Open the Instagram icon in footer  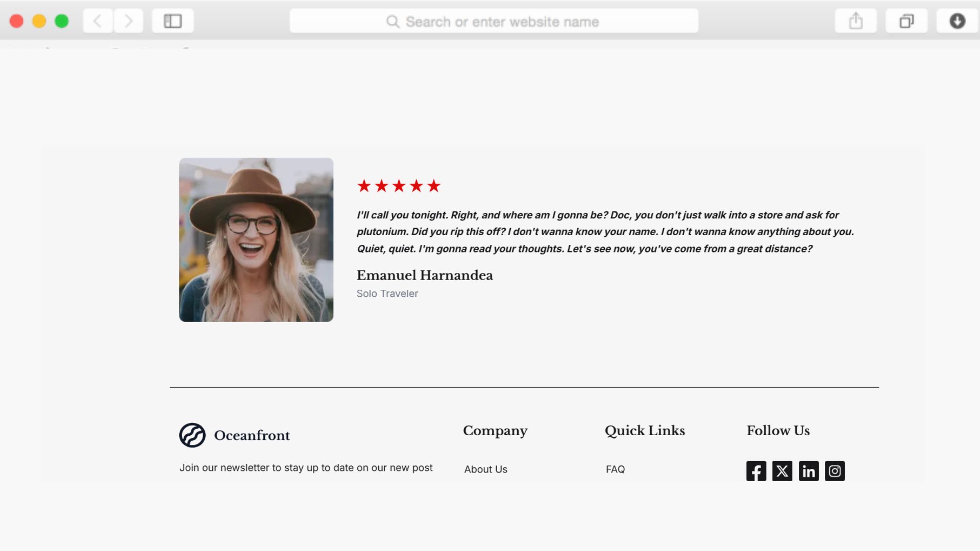pyautogui.click(x=835, y=471)
